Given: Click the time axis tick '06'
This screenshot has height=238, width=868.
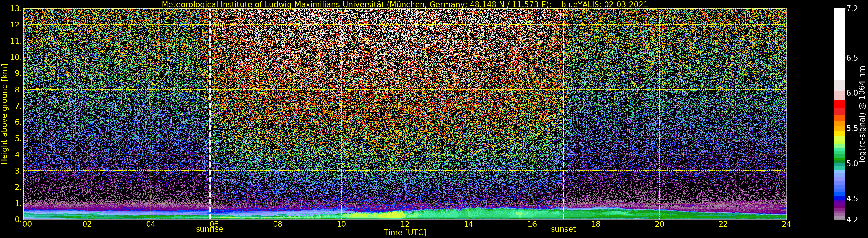Looking at the screenshot, I should point(214,224).
